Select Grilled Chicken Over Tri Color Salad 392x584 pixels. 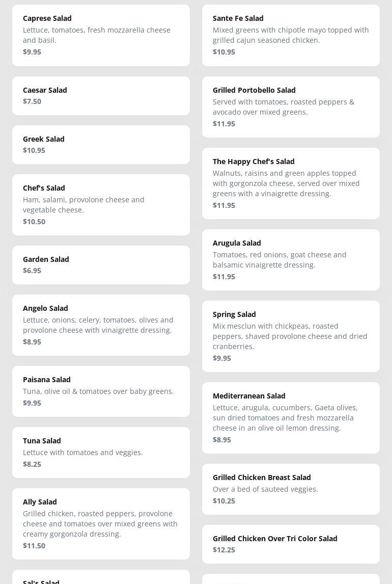click(291, 544)
